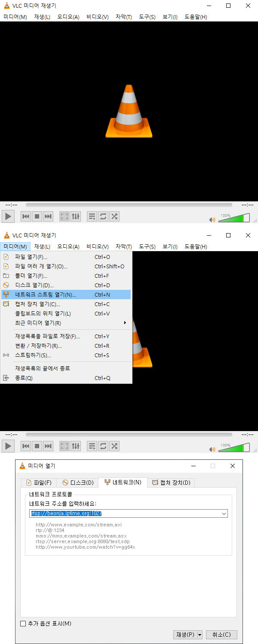Close the 미디어 열기 dialog
Viewport: 258px width, 644px height.
pyautogui.click(x=233, y=466)
